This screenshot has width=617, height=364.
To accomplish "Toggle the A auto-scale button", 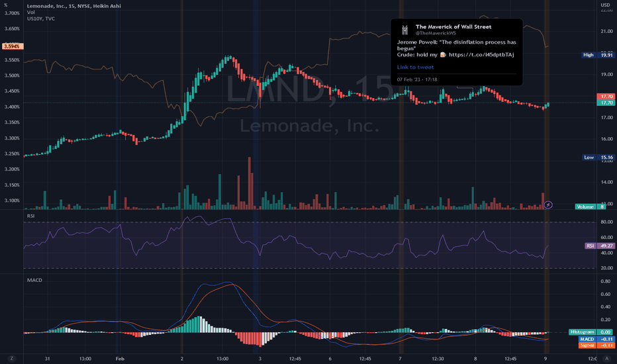I will [x=607, y=359].
